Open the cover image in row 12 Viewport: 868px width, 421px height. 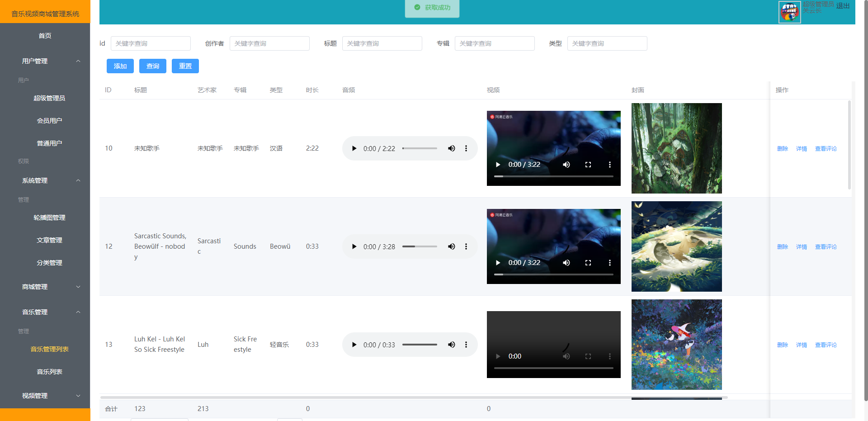point(677,246)
